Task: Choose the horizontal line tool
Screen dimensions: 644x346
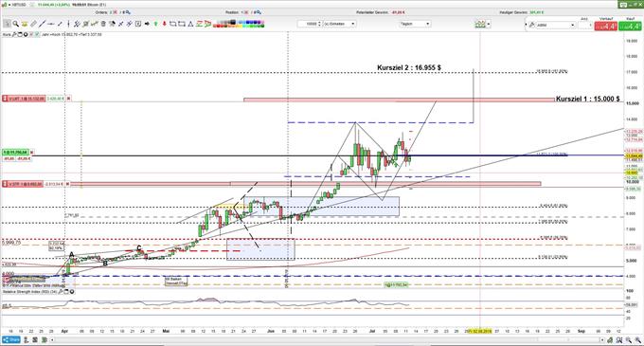Action: click(x=50, y=24)
